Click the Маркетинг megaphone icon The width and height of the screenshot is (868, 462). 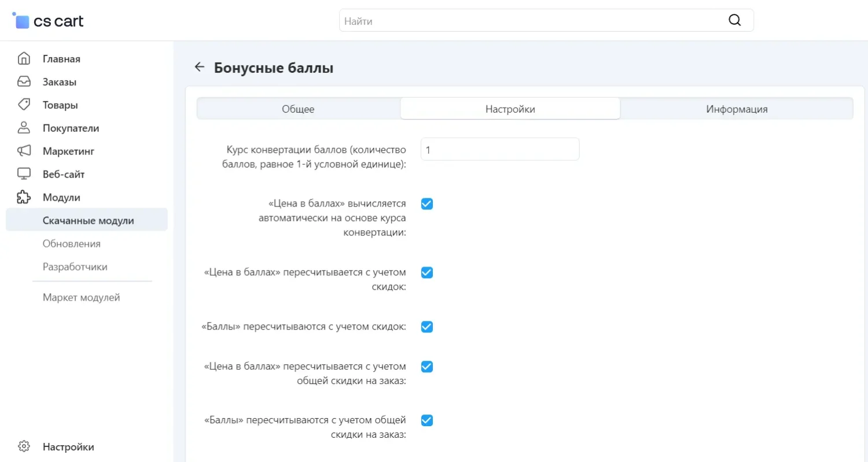[x=24, y=151]
